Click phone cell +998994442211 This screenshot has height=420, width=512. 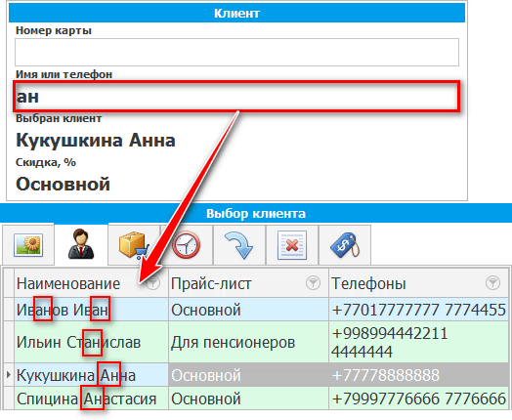point(418,342)
